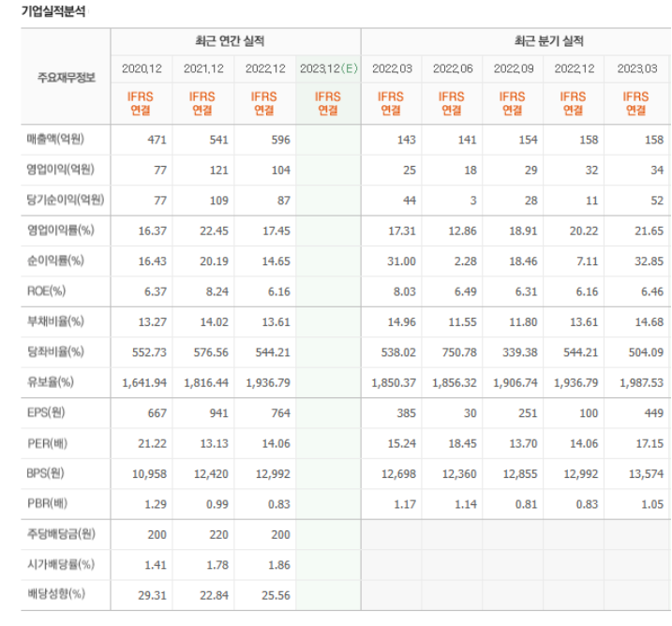Viewport: 672px width, 626px height.
Task: Click the 배당성향(%) row label
Action: [56, 595]
